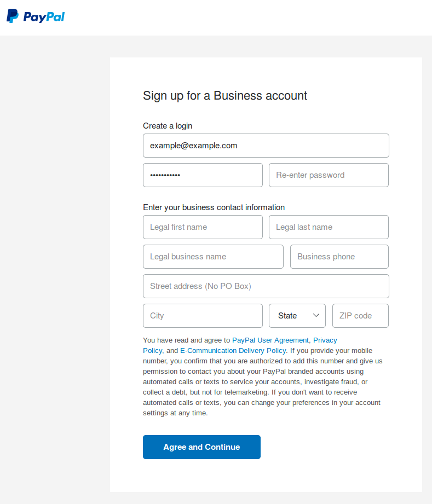
Task: Open the PayPal User Agreement link
Action: pyautogui.click(x=270, y=340)
